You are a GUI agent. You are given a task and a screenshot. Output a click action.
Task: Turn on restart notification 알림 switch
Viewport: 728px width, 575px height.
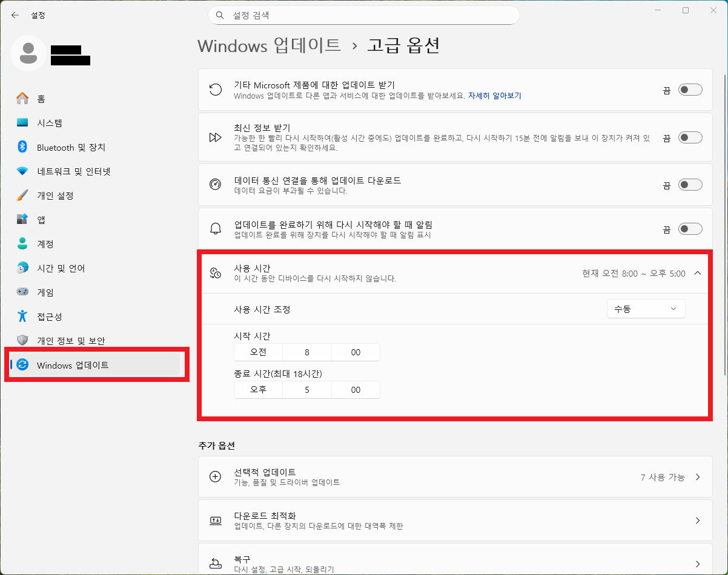pyautogui.click(x=690, y=229)
